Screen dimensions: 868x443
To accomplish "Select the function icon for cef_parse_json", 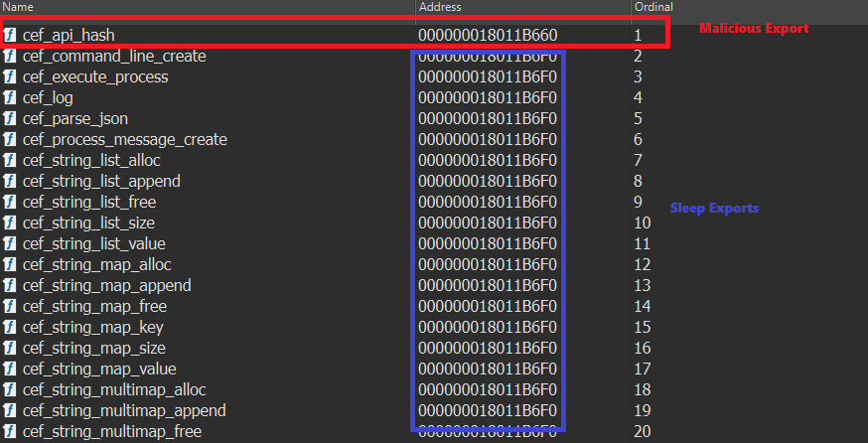I will tap(10, 118).
